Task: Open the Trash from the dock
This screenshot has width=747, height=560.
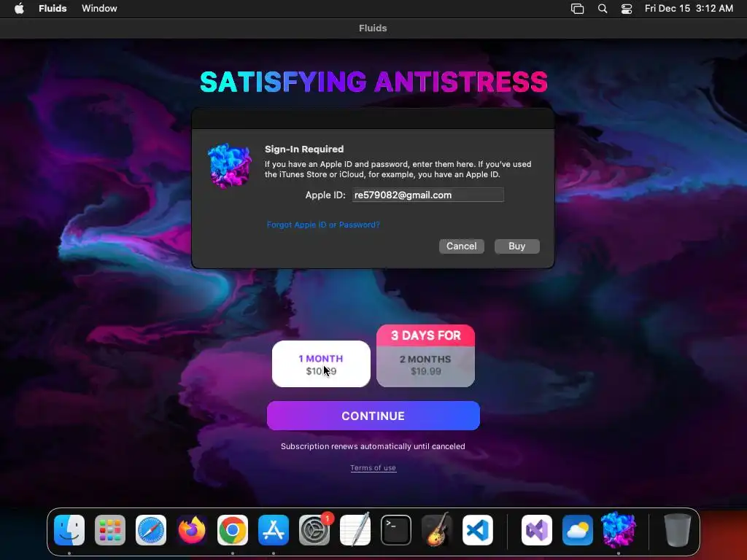Action: (x=678, y=530)
